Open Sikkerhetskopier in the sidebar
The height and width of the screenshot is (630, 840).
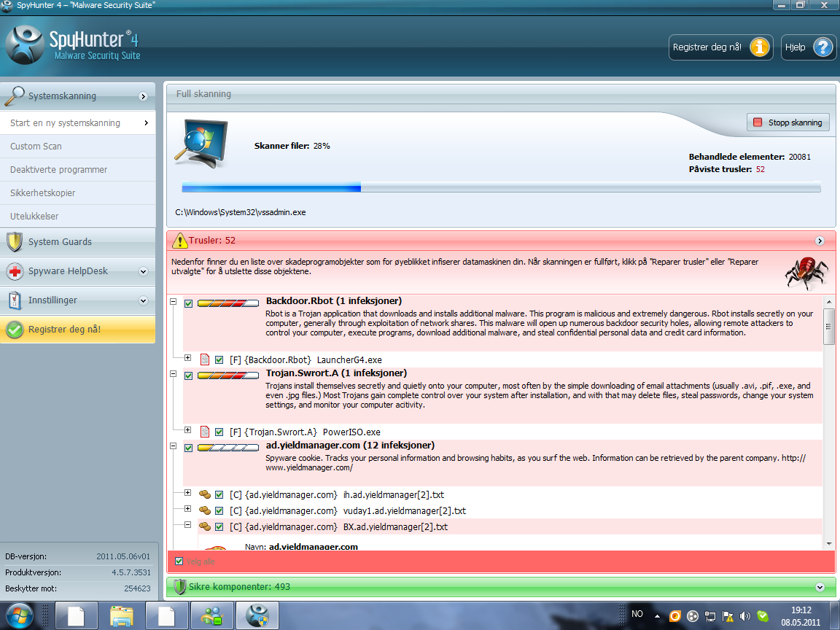click(78, 192)
